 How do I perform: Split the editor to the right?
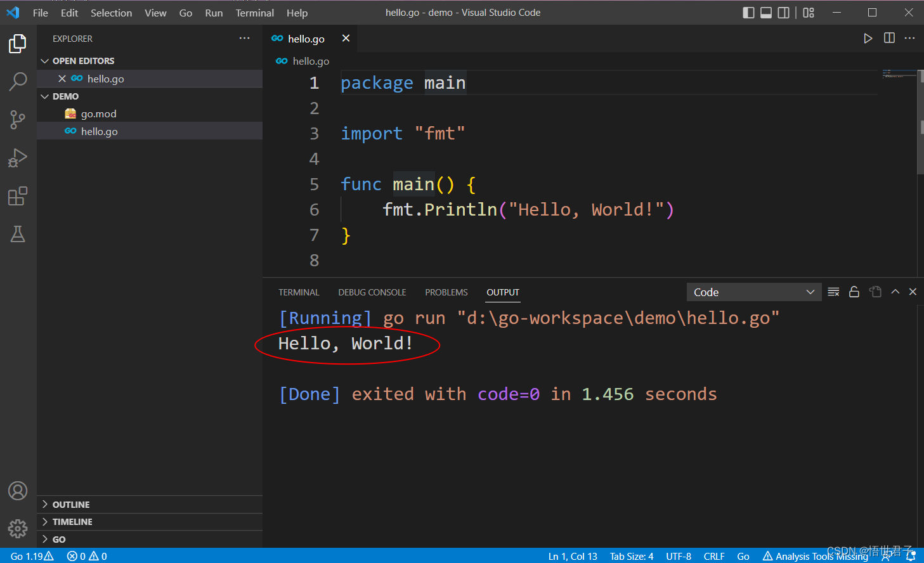(x=889, y=39)
